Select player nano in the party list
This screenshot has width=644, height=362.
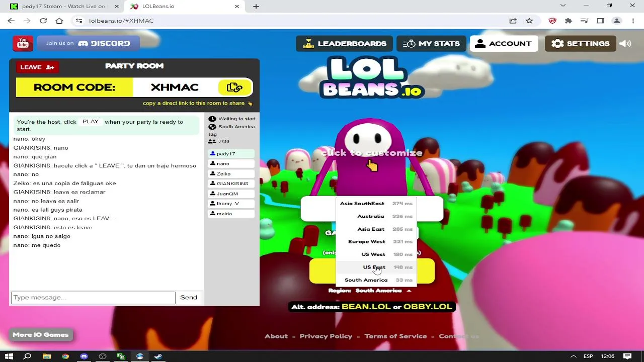[231, 164]
